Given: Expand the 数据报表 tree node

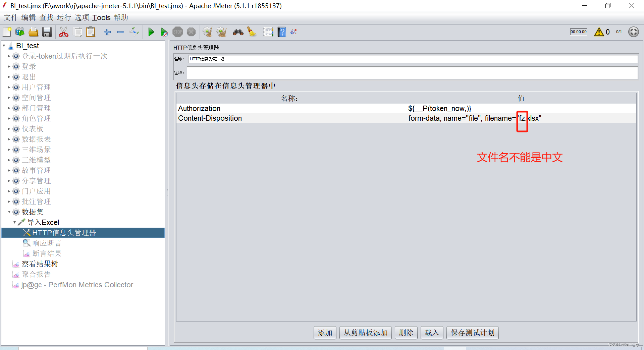Looking at the screenshot, I should coord(9,139).
